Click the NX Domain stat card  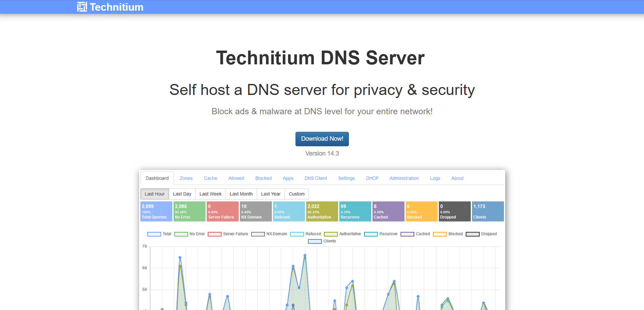tap(256, 211)
